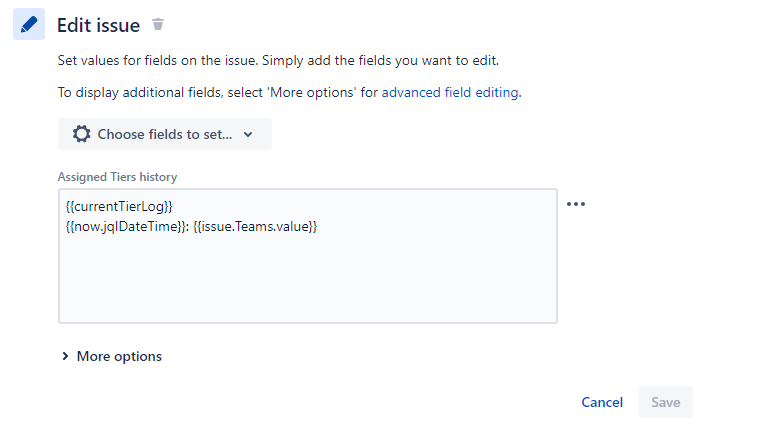Open the advanced field editing link
Viewport: 764px width, 438px height.
coord(450,92)
